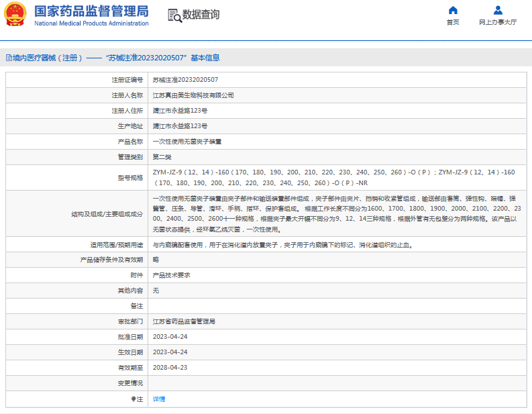Screen dimensions: 532x414
Task: Click registrant name 江苏真由美生物科技有限公司
Action: point(193,95)
